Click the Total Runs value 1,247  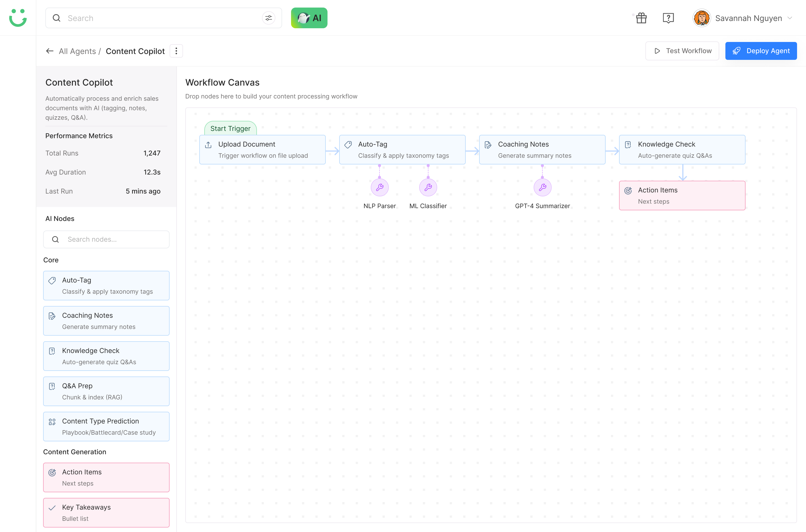[x=152, y=153]
